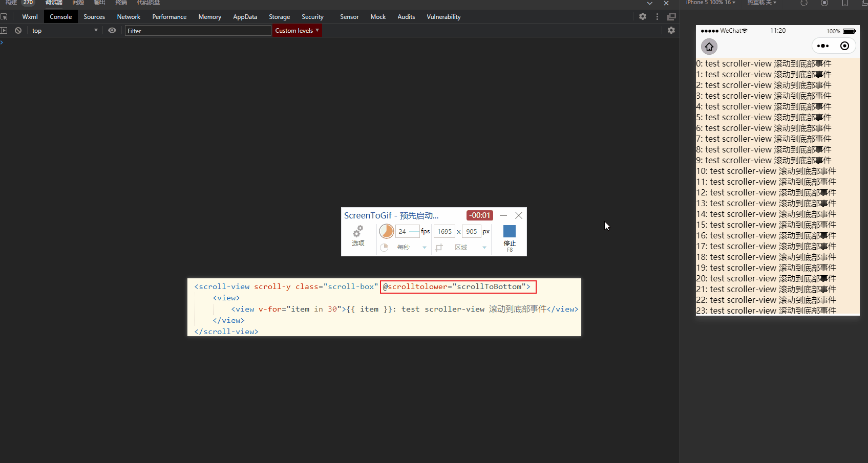This screenshot has width=868, height=463.
Task: Switch to the Sensor tab
Action: 349,17
